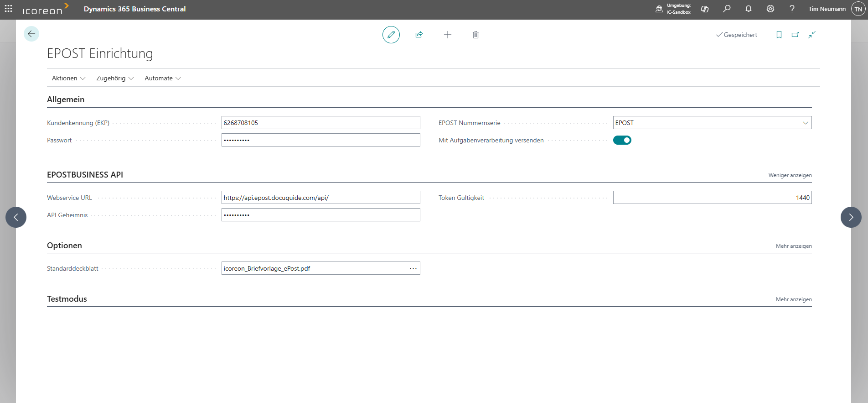The height and width of the screenshot is (403, 868).
Task: Click the trash delete icon
Action: [x=475, y=35]
